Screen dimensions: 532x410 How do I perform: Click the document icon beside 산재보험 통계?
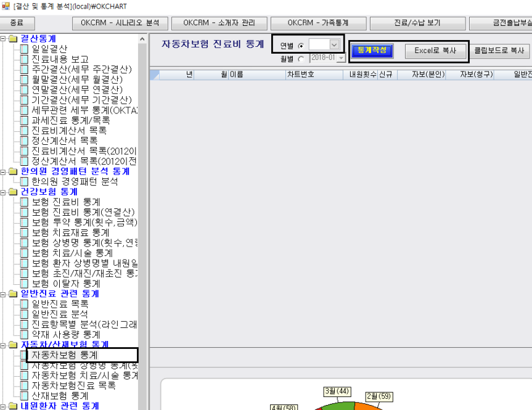[x=24, y=396]
